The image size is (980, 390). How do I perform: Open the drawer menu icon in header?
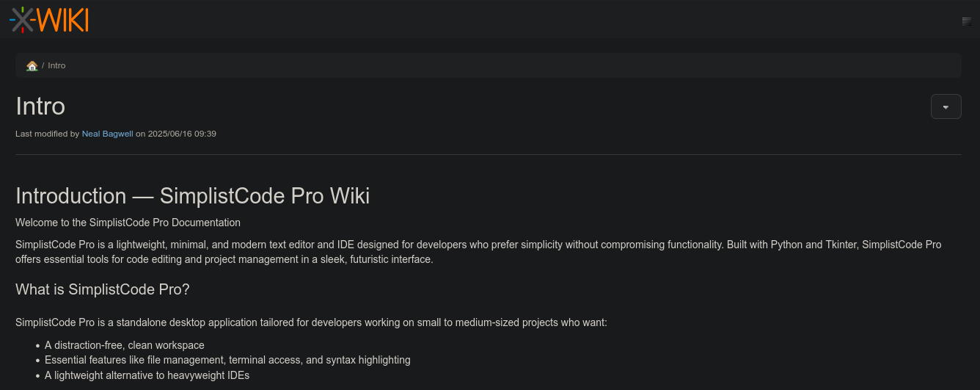(966, 21)
